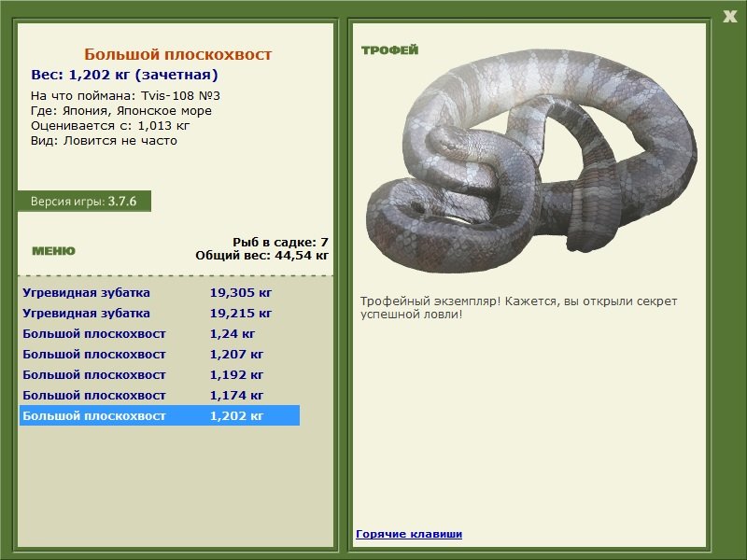Image resolution: width=747 pixels, height=560 pixels.
Task: Click the Рыб в садке: 7 counter
Action: [281, 242]
